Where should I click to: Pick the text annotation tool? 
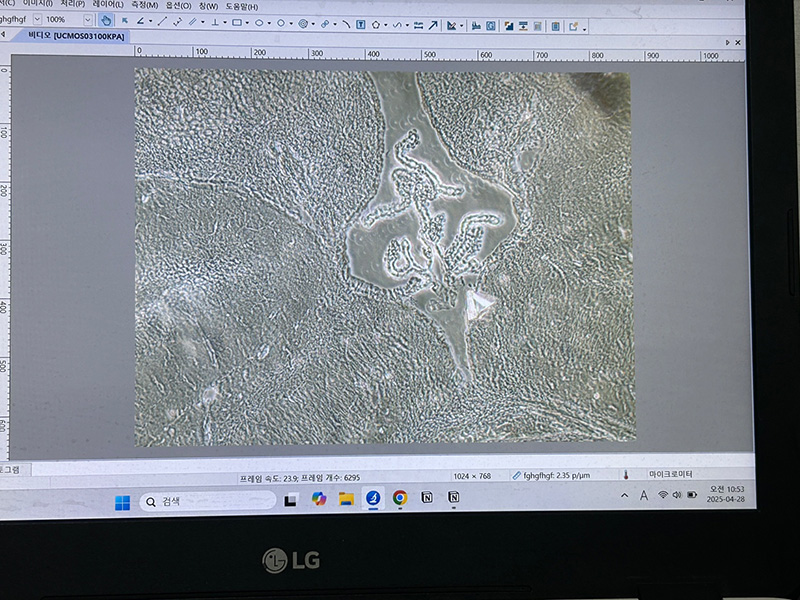[x=360, y=23]
